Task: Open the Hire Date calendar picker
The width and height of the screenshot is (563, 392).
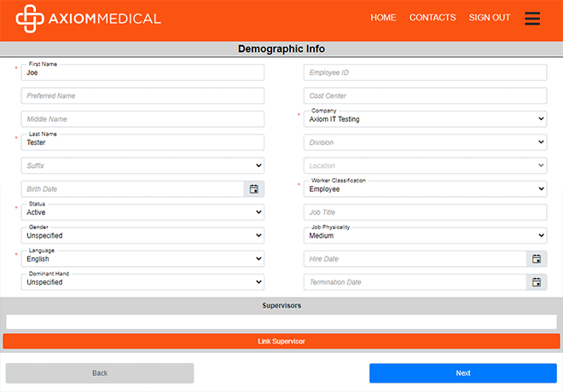Action: 537,259
